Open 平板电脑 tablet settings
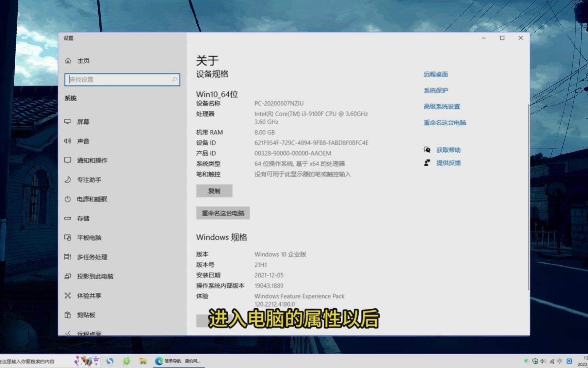 [89, 237]
